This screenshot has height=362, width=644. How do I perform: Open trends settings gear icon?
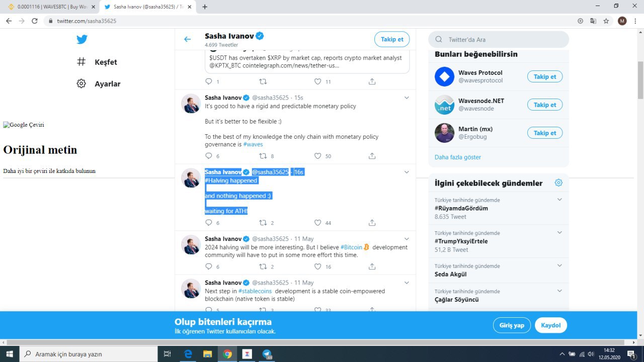tap(558, 183)
